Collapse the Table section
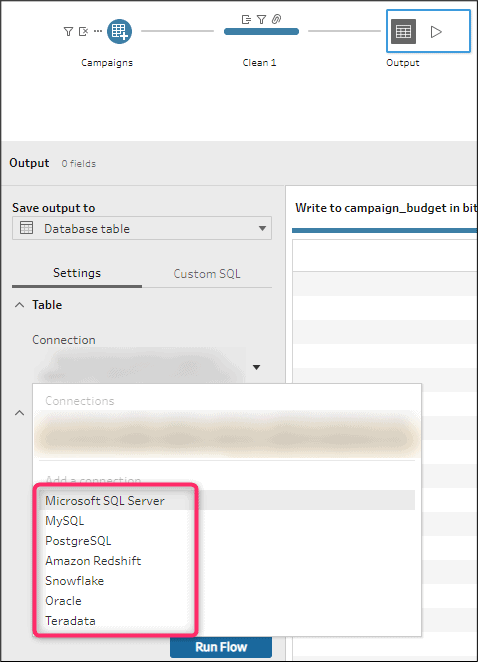Viewport: 478px width, 662px height. click(19, 305)
